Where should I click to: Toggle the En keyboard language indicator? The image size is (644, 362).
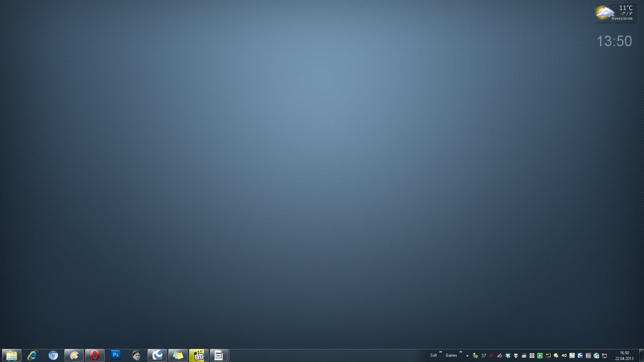tap(588, 356)
